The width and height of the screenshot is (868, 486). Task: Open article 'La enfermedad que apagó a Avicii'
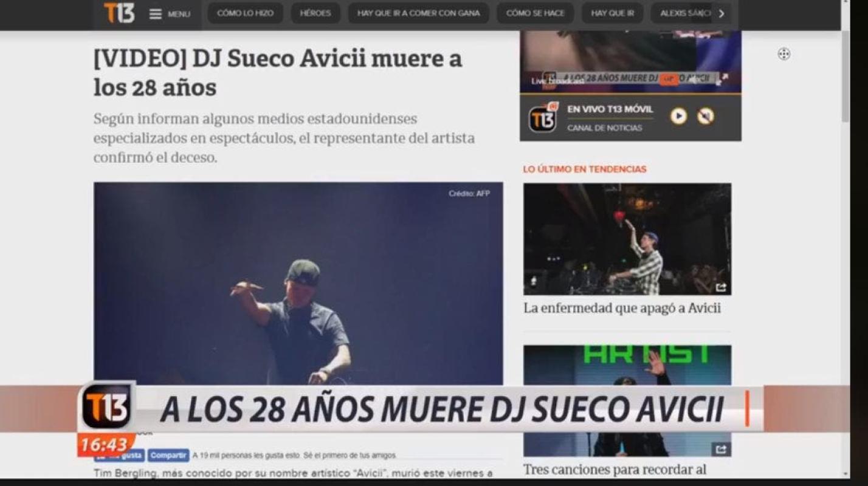622,308
